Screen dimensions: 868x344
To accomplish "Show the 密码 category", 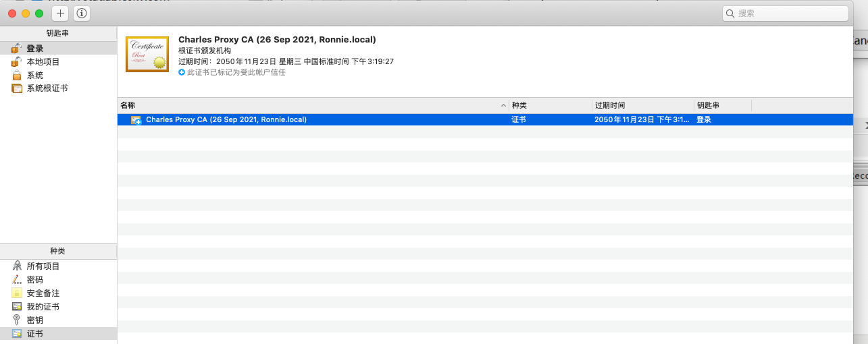I will click(58, 280).
